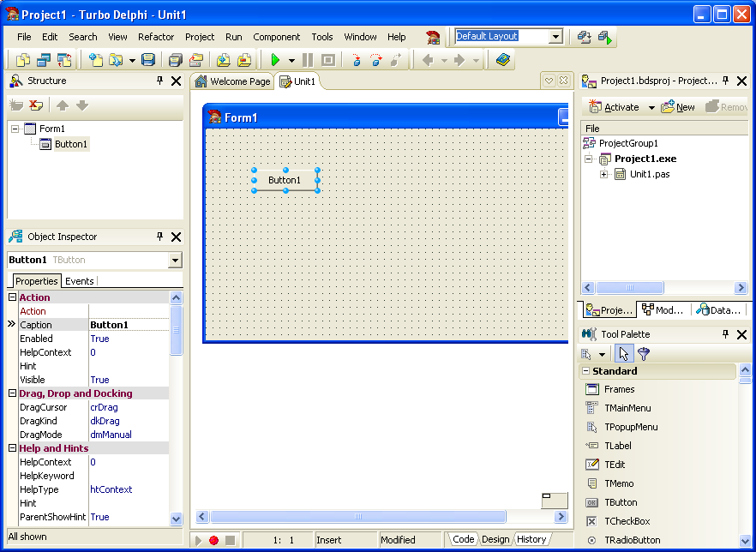This screenshot has width=756, height=552.
Task: Switch to the Code view tab
Action: (463, 539)
